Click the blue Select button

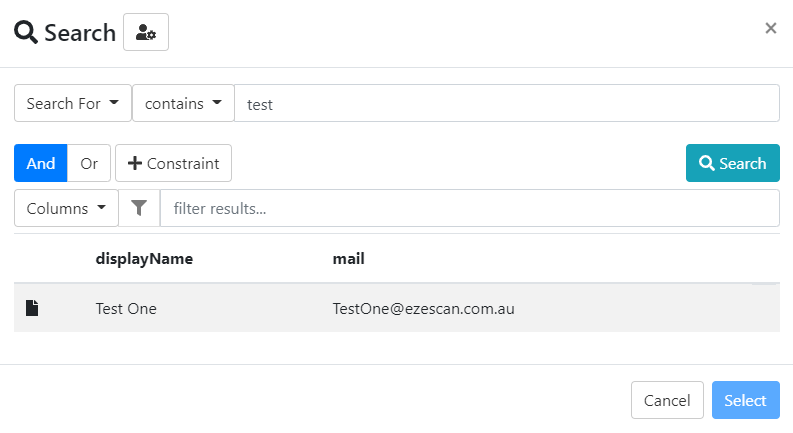(x=745, y=400)
